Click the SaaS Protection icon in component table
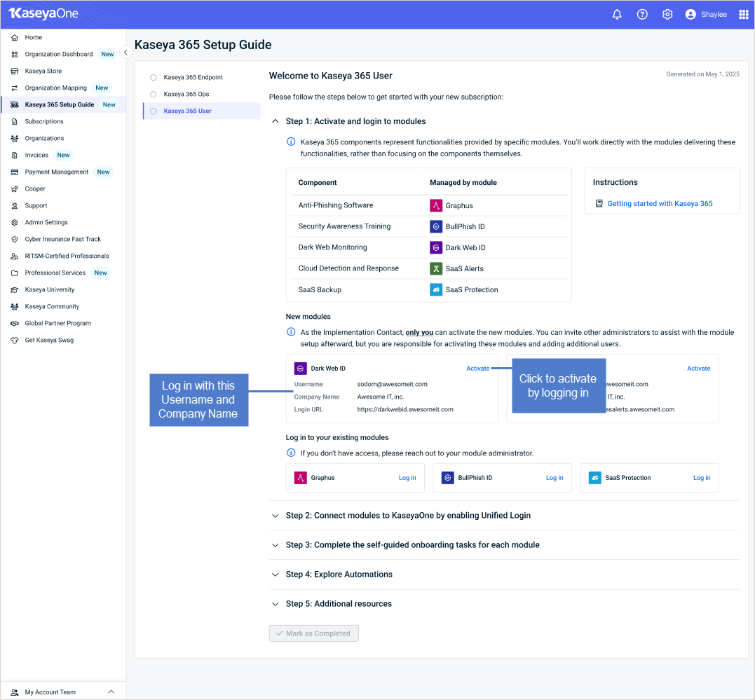The height and width of the screenshot is (700, 755). tap(436, 290)
